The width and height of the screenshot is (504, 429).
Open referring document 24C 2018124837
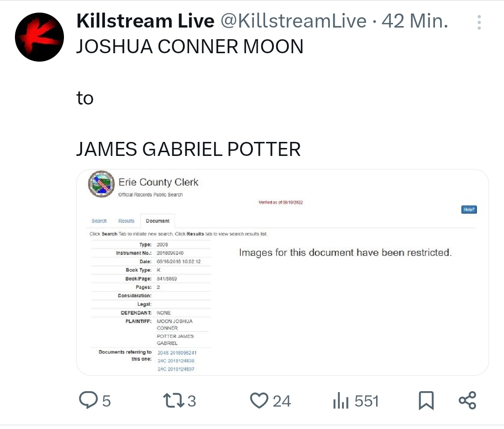coord(176,369)
